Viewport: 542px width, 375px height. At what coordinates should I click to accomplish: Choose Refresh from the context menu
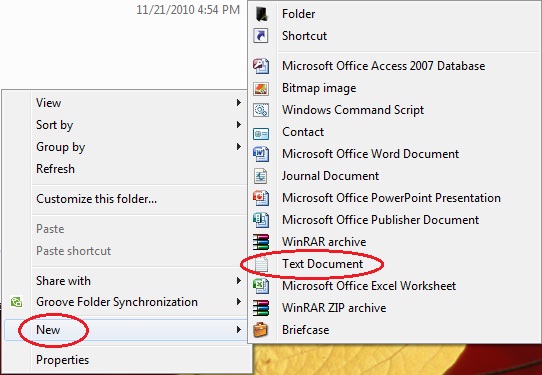(55, 169)
